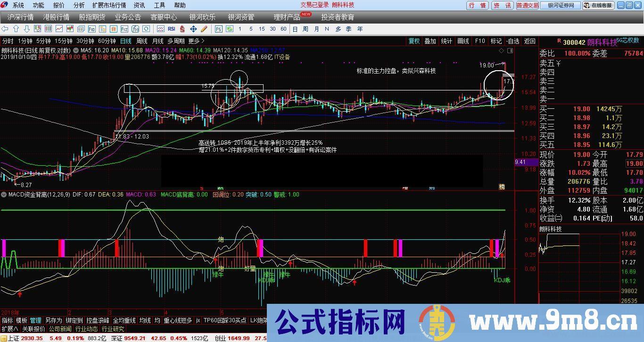This screenshot has width=644, height=342.
Task: Switch to 周线 weekly chart tab
Action: pyautogui.click(x=142, y=41)
